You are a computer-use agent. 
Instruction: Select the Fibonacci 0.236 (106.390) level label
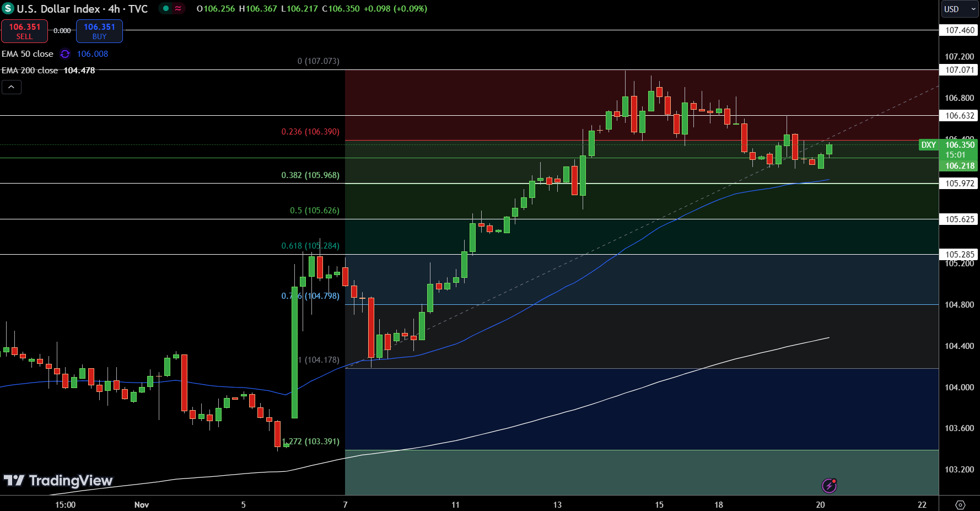click(310, 132)
